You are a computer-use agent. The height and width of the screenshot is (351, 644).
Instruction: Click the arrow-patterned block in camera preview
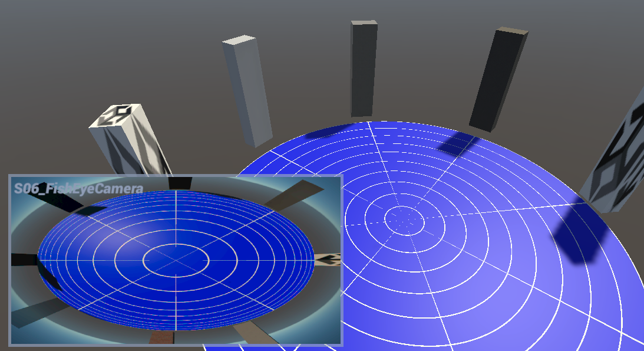328,259
